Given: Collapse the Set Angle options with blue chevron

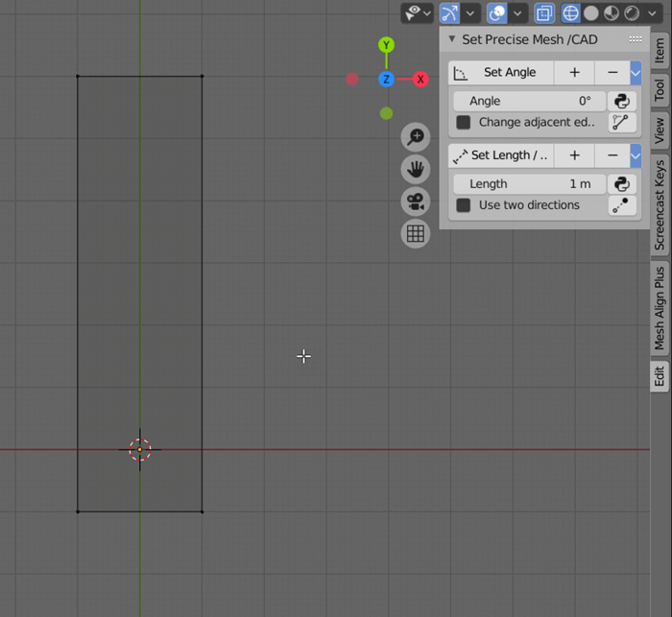Looking at the screenshot, I should pyautogui.click(x=636, y=72).
